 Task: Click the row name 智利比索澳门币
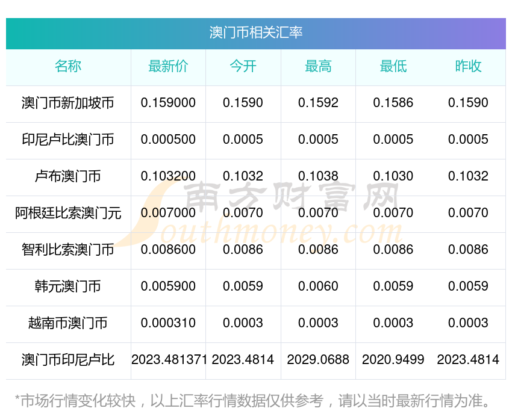pos(68,250)
